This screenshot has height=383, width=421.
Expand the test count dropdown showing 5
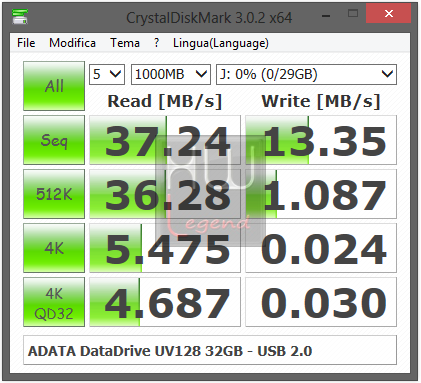click(x=107, y=74)
